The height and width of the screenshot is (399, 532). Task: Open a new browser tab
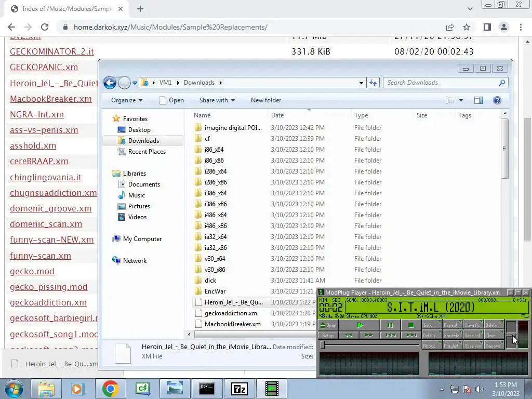pyautogui.click(x=140, y=9)
